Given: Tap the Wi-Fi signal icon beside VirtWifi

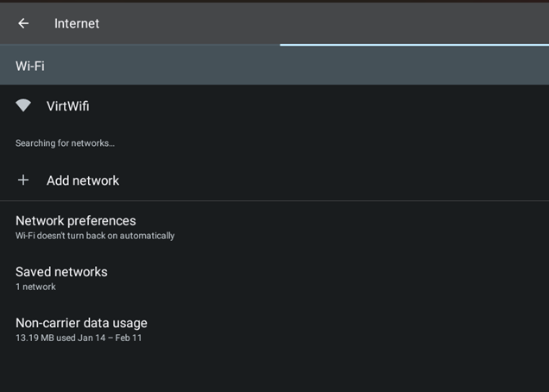Looking at the screenshot, I should (23, 105).
